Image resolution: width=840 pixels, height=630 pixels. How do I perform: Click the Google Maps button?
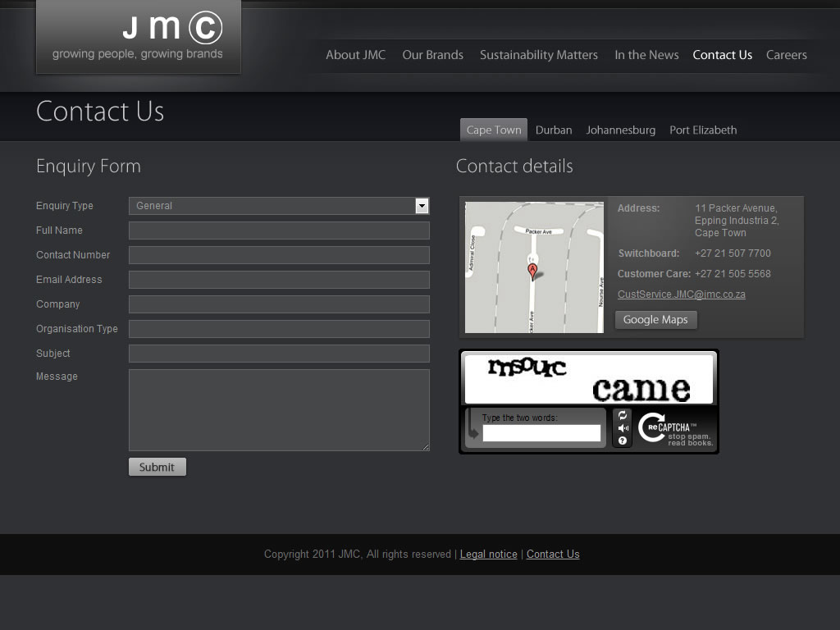[x=655, y=320]
